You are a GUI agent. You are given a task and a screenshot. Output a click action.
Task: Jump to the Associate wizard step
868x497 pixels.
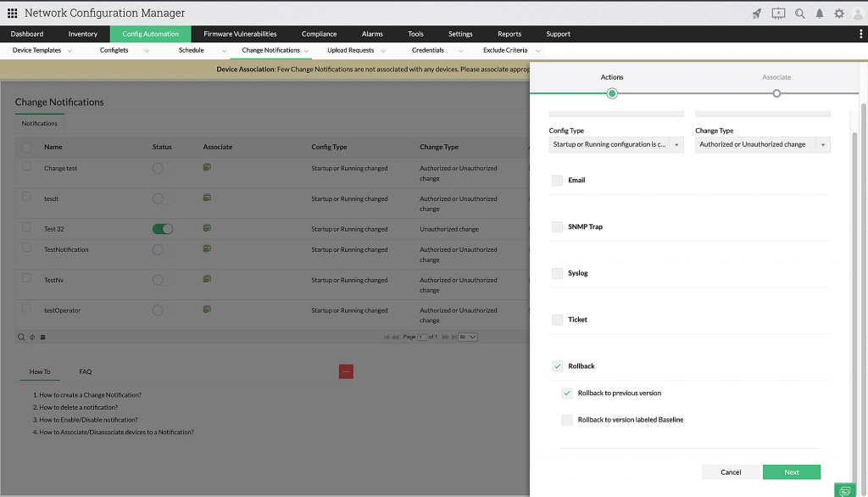776,93
